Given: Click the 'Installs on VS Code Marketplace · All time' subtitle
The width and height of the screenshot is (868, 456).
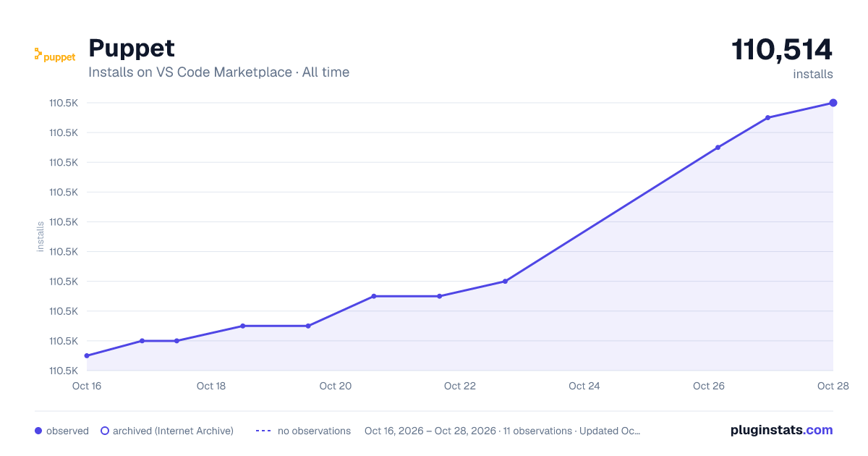Looking at the screenshot, I should (x=218, y=72).
